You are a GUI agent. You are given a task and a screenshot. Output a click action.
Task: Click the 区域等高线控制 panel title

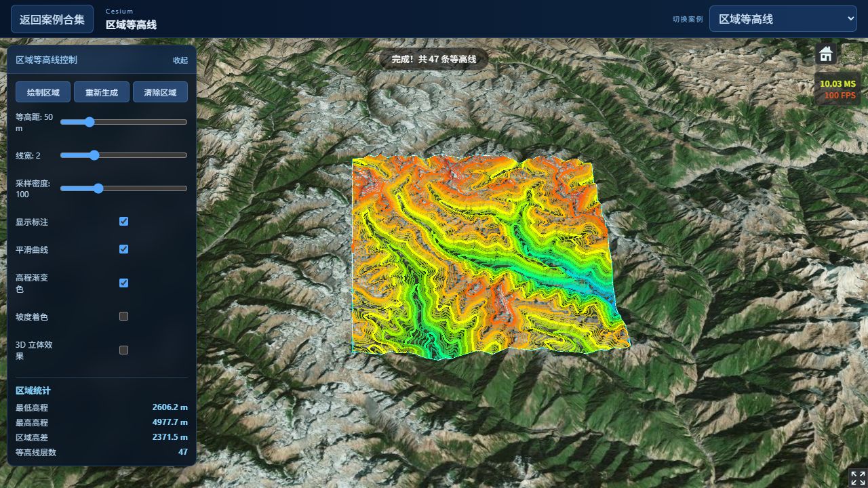47,60
